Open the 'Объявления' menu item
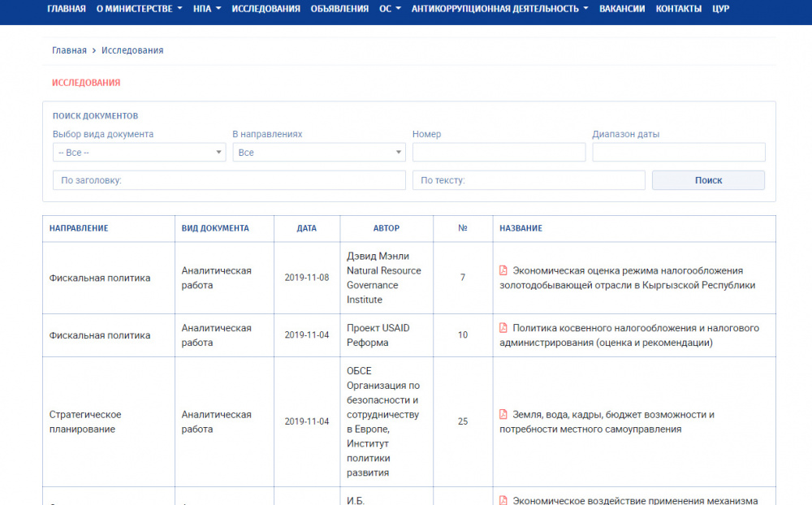This screenshot has height=505, width=812. pos(339,9)
